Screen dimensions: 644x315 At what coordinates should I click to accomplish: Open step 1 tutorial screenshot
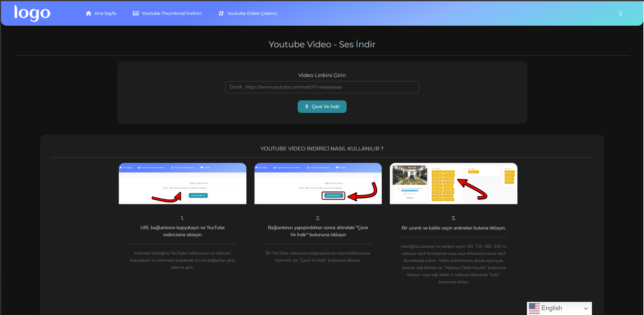(183, 184)
